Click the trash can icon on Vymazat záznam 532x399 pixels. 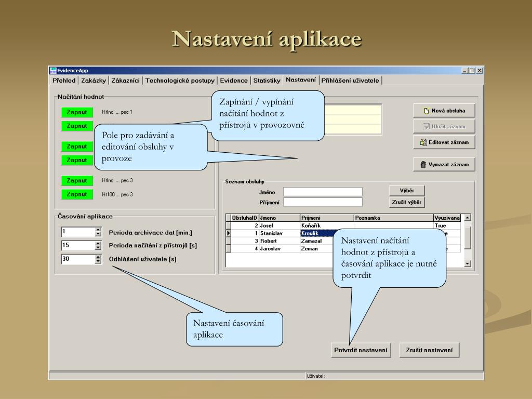(423, 165)
